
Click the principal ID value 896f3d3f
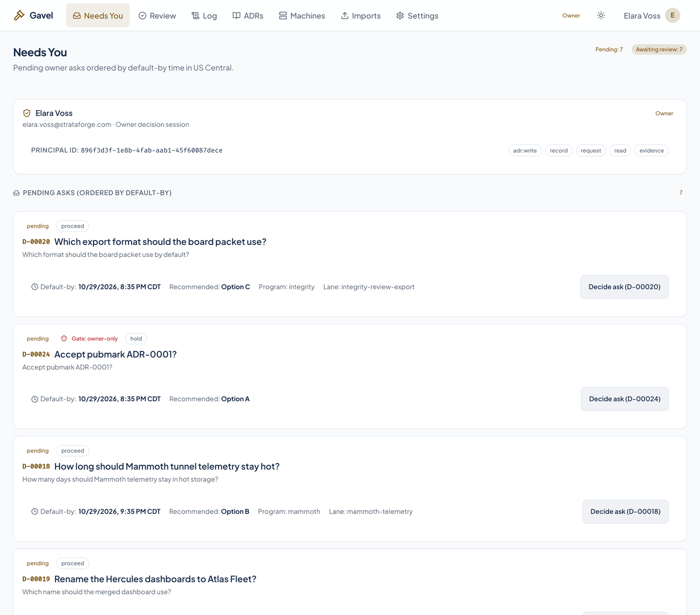[152, 151]
